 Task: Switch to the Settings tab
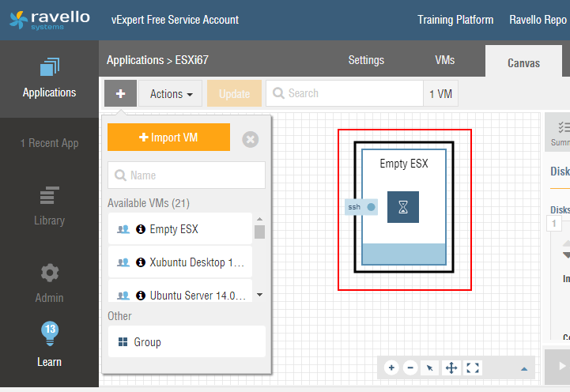click(x=366, y=60)
